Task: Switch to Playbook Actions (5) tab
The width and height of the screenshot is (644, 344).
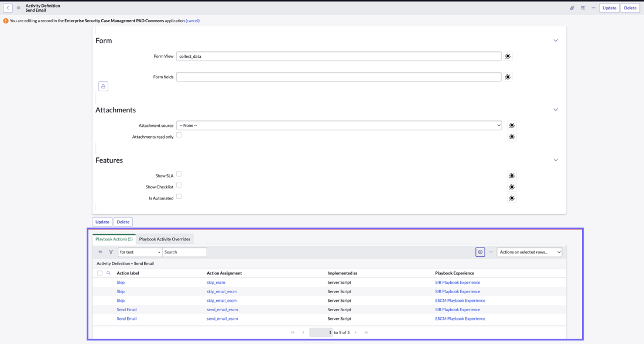Action: [x=114, y=239]
